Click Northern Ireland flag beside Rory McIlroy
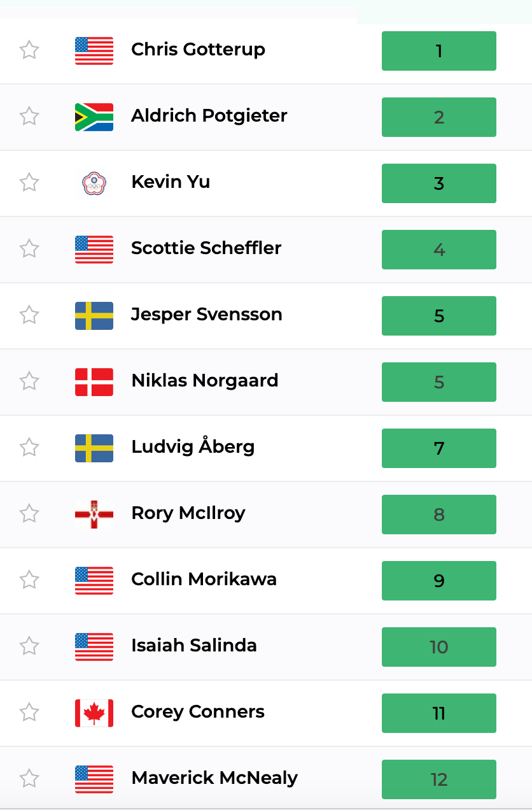532x810 pixels. tap(94, 515)
